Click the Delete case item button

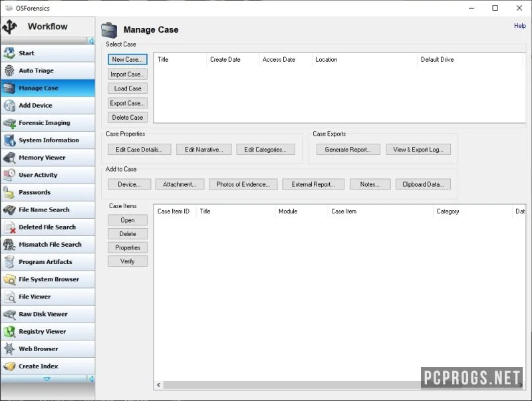tap(128, 233)
